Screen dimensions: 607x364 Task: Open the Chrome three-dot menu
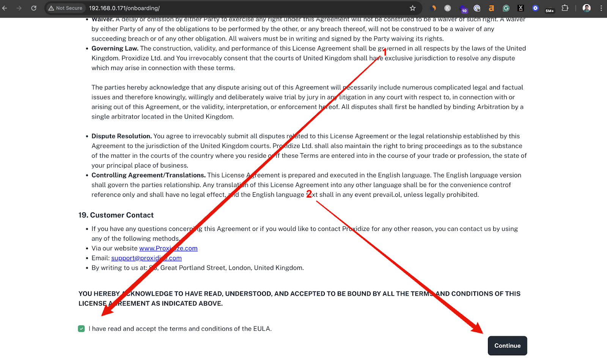[601, 8]
